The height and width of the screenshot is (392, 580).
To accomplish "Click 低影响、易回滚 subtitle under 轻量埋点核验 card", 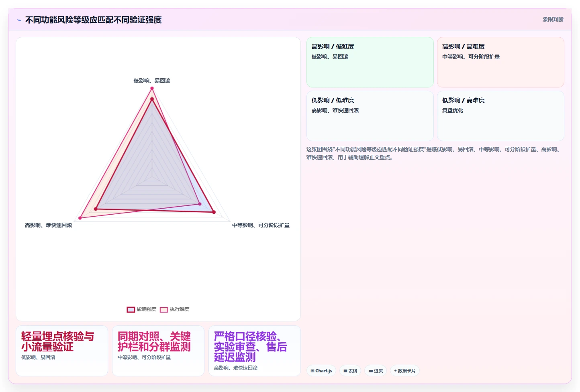I will click(x=38, y=357).
